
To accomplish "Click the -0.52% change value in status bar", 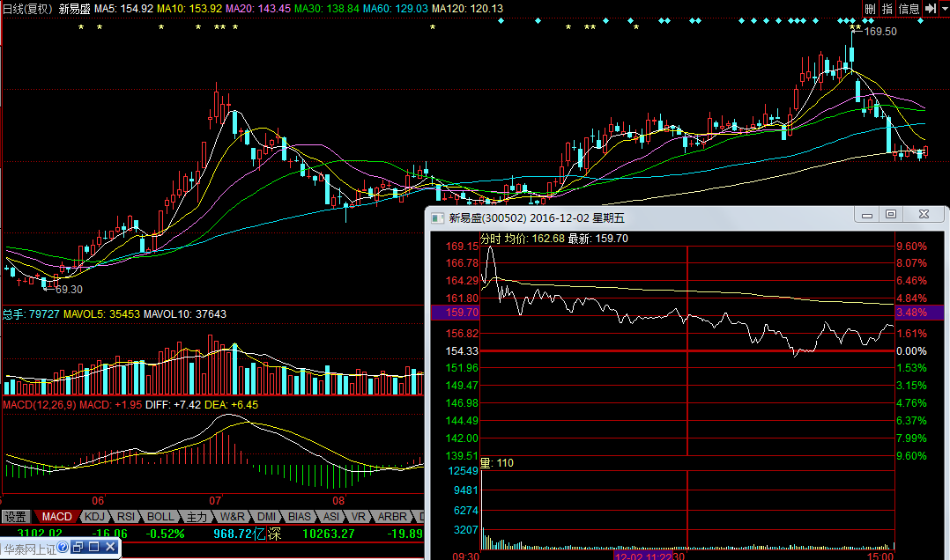I will point(166,534).
